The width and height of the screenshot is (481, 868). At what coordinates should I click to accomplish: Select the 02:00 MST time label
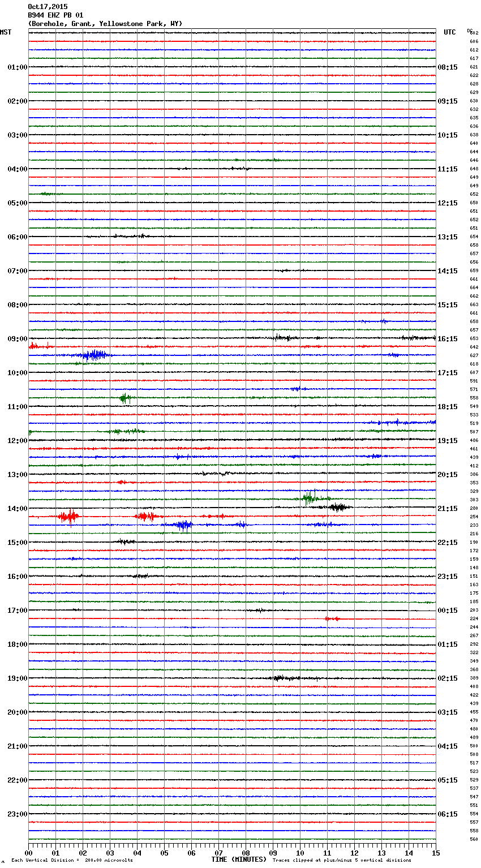tap(18, 101)
